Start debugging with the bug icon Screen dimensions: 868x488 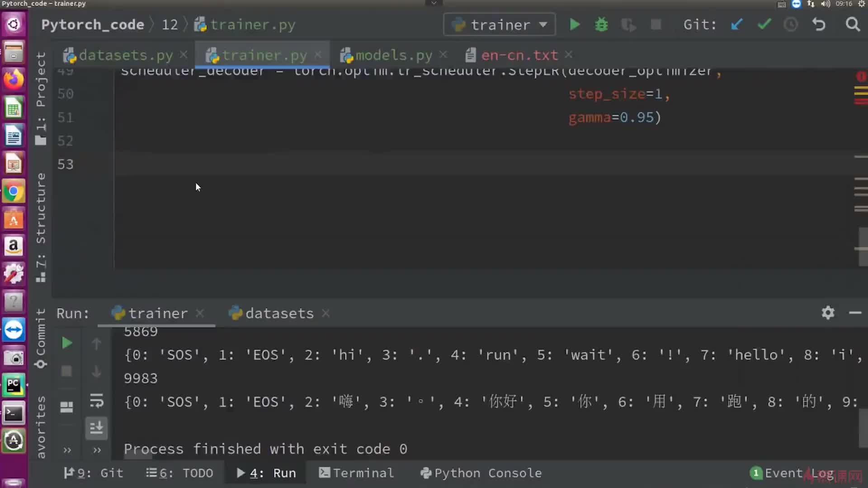pos(601,24)
